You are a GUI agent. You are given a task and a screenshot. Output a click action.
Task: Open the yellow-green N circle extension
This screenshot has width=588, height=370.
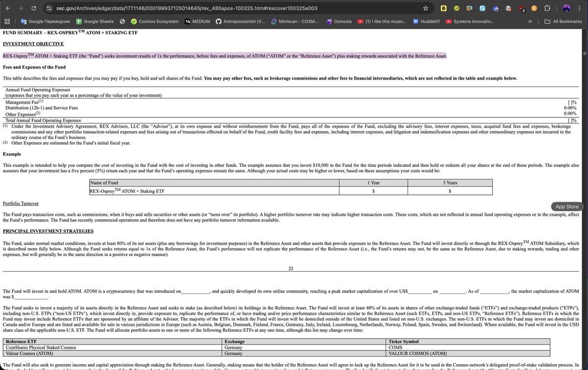457,8
